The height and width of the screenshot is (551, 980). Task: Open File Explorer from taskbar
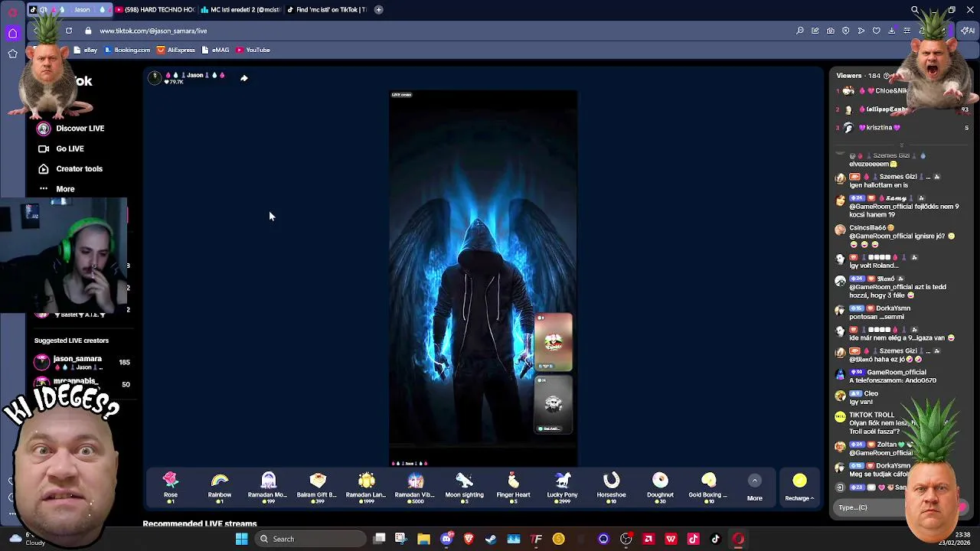pos(423,539)
